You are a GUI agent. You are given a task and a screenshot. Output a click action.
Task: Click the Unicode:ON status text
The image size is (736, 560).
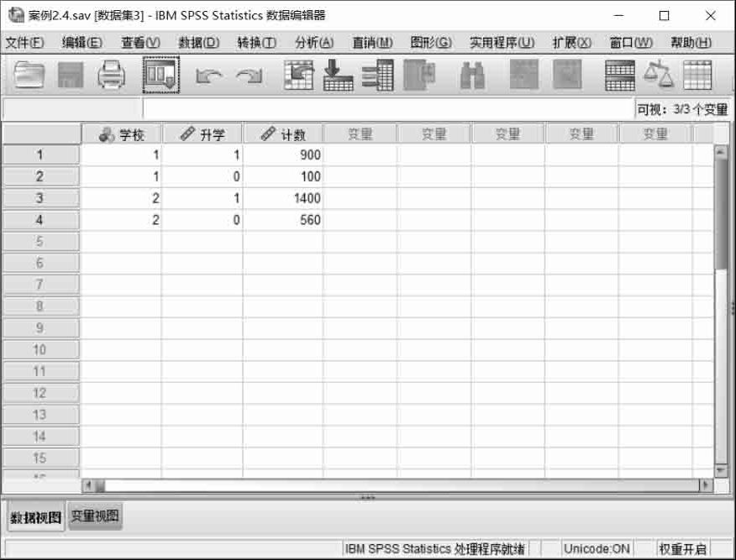[x=597, y=548]
